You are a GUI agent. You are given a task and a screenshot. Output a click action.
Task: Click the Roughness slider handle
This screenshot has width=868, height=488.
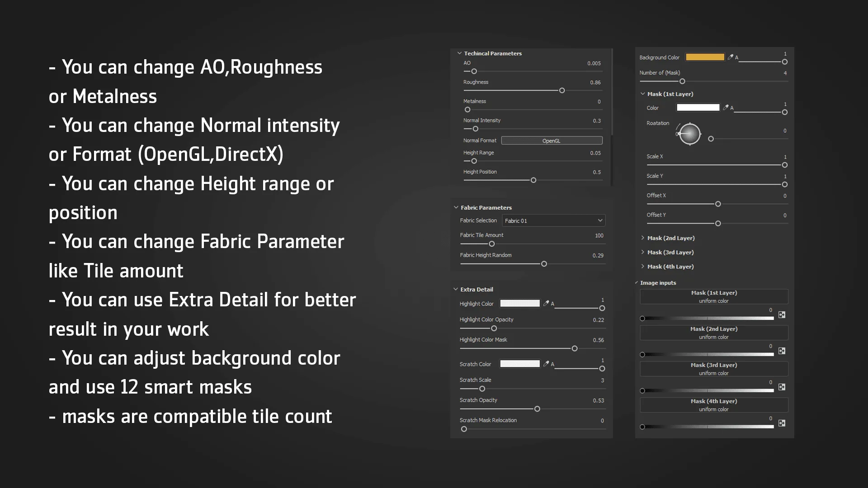pyautogui.click(x=562, y=91)
